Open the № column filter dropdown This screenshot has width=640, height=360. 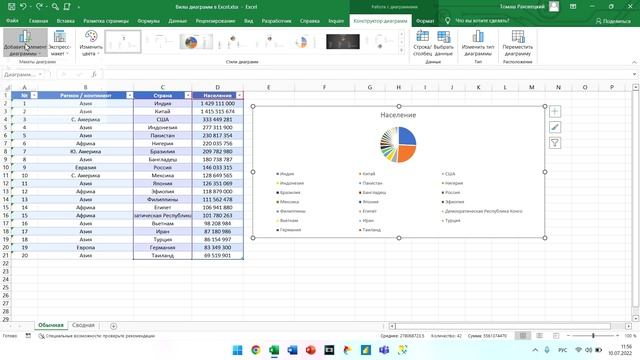[34, 96]
